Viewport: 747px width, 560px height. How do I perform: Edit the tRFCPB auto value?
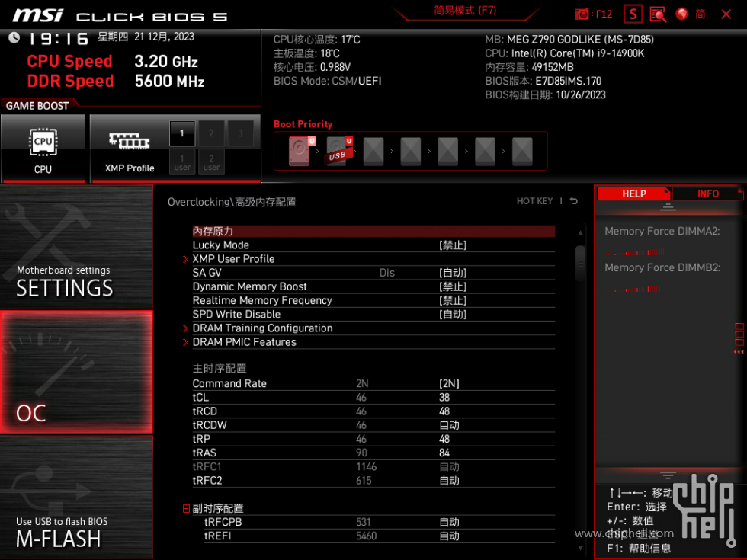449,523
